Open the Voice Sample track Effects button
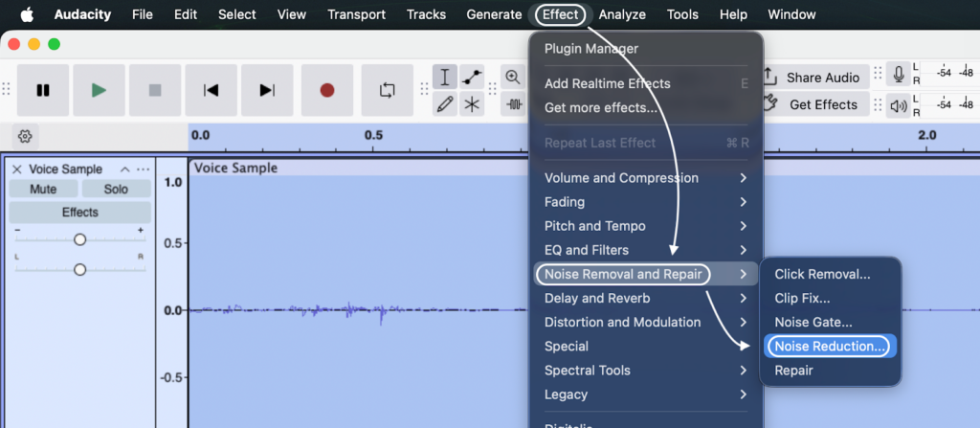This screenshot has height=428, width=980. point(79,213)
